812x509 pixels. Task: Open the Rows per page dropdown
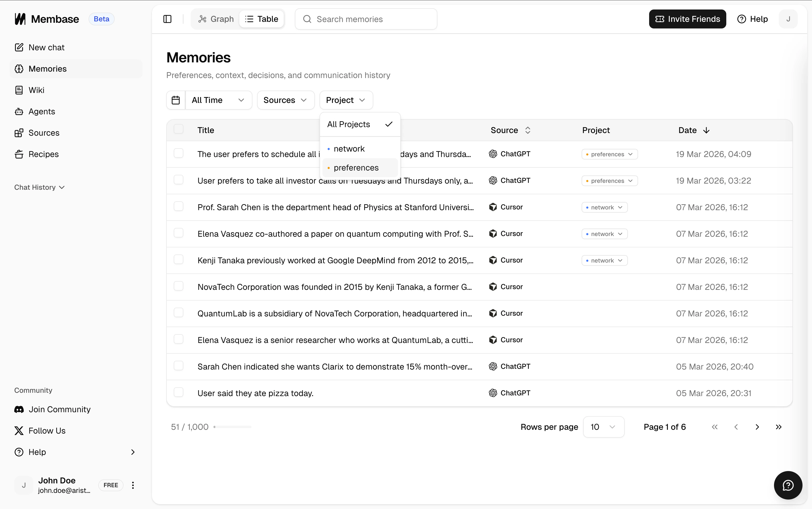pyautogui.click(x=604, y=426)
